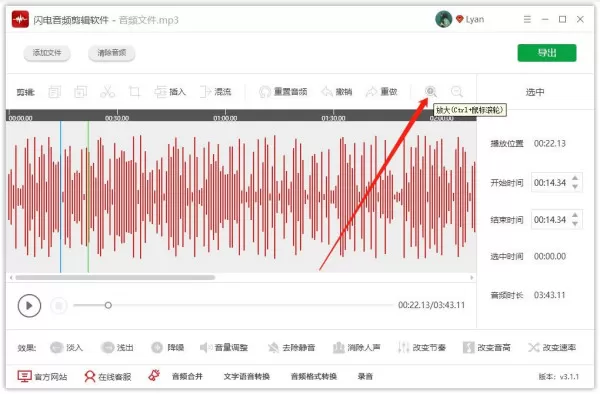Click the 版本: v3.1.1 version label
The image size is (600, 394).
[x=559, y=377]
